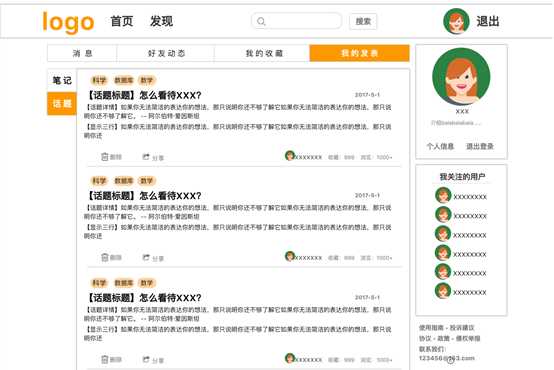Open the 协议 footer link

click(x=425, y=338)
